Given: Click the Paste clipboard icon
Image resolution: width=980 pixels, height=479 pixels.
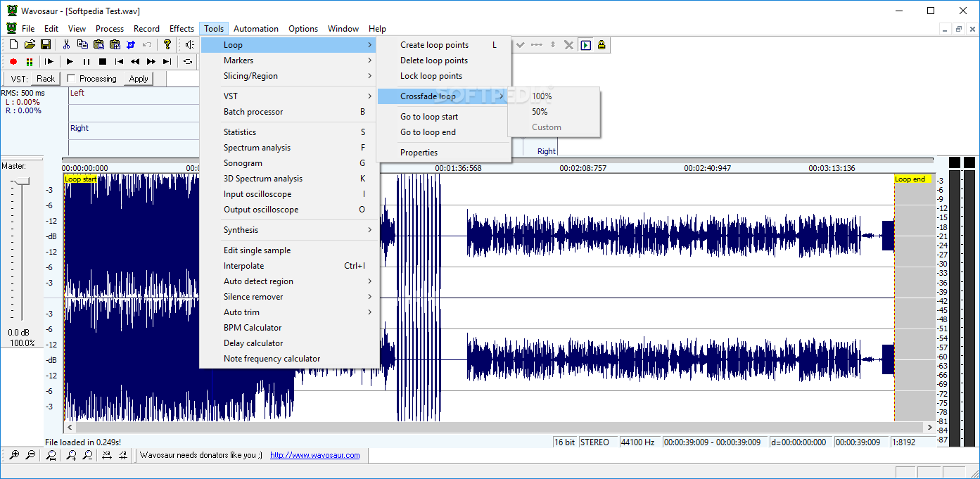Looking at the screenshot, I should (98, 44).
